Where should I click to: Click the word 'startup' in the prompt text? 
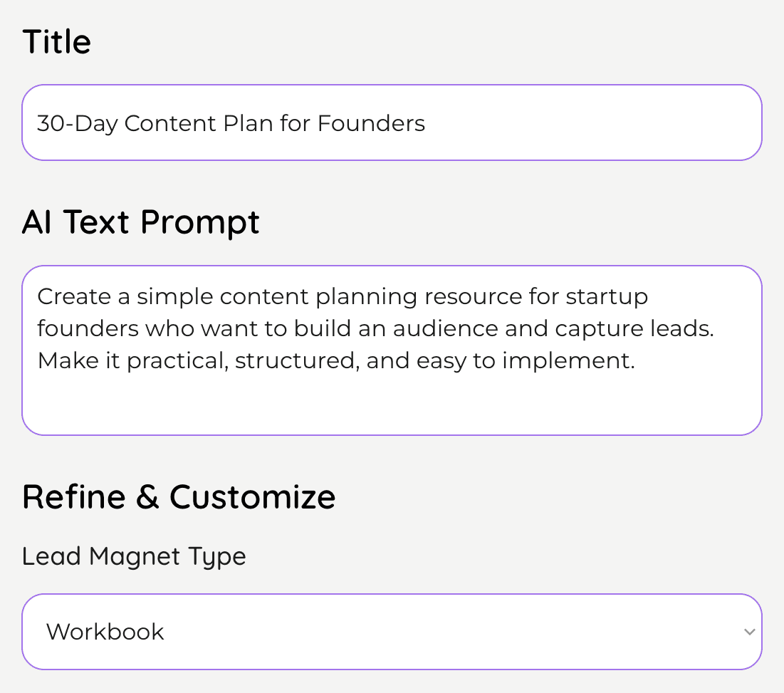[607, 296]
